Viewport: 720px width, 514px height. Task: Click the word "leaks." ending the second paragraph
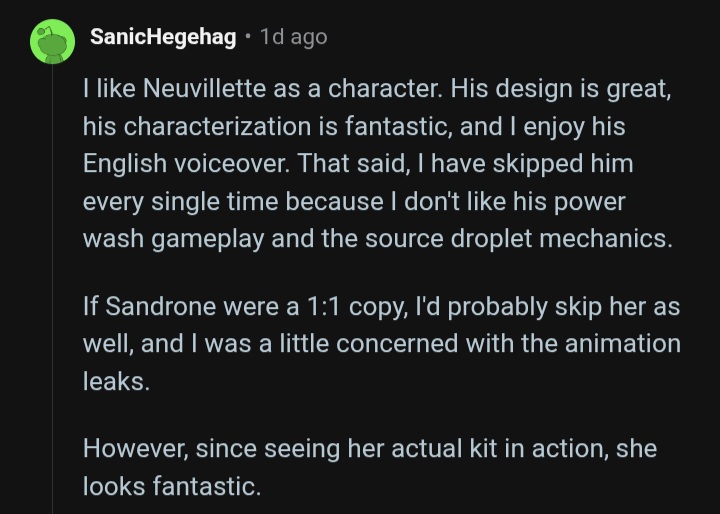point(117,381)
